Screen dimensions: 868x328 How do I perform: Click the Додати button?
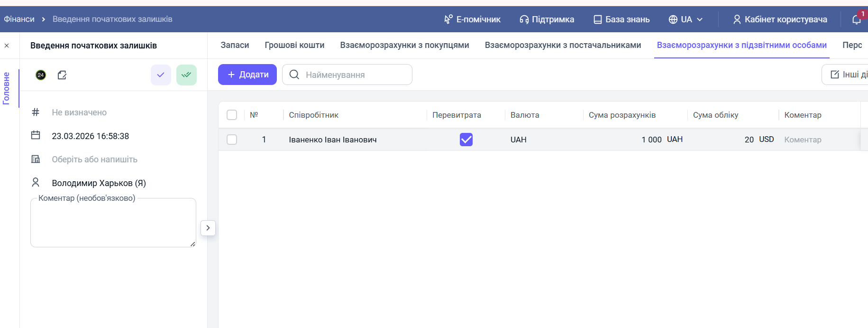247,75
